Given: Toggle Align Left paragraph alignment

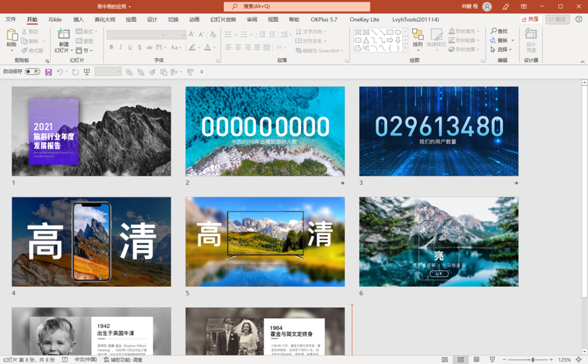Looking at the screenshot, I should tap(228, 47).
